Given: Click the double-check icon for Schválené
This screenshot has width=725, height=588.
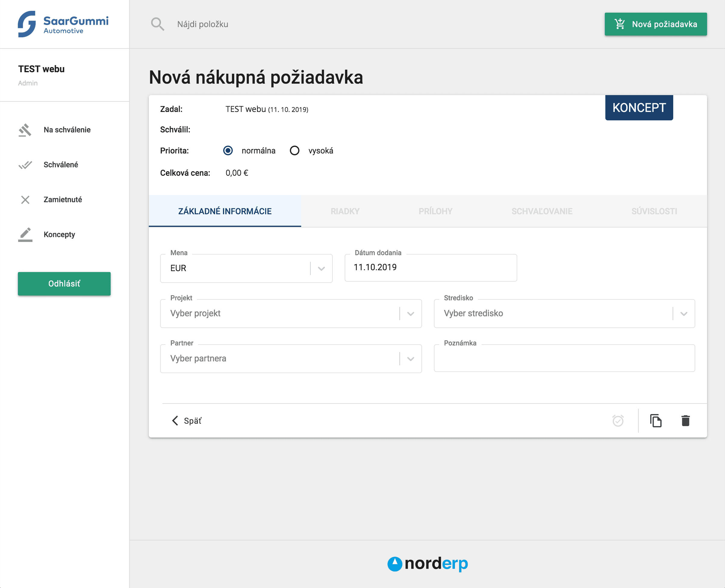Looking at the screenshot, I should point(25,165).
